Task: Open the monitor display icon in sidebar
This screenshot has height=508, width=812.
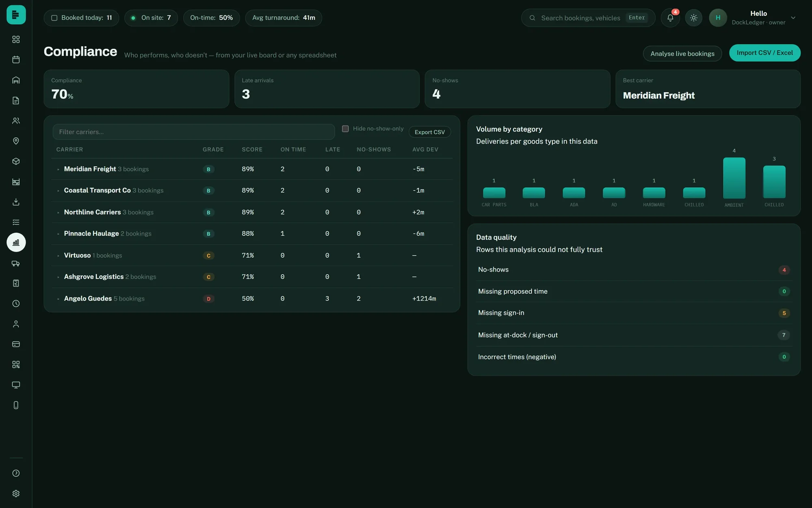Action: tap(16, 385)
